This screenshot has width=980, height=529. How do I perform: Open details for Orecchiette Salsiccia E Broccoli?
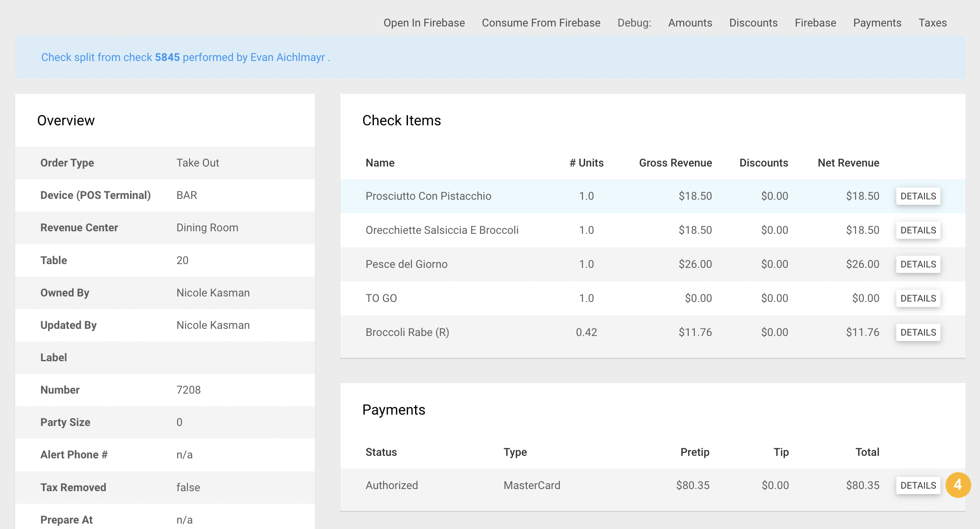(918, 230)
